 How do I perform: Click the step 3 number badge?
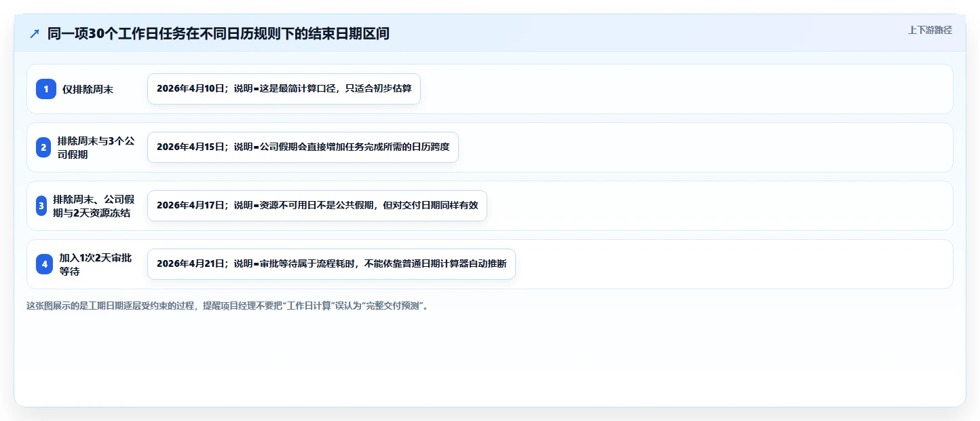coord(41,206)
